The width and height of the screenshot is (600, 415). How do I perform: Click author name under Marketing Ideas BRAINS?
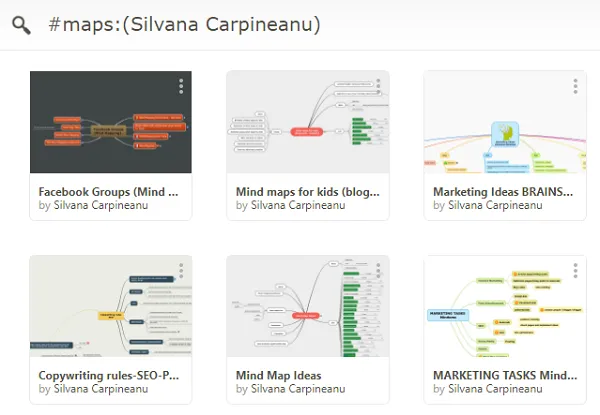tap(495, 205)
